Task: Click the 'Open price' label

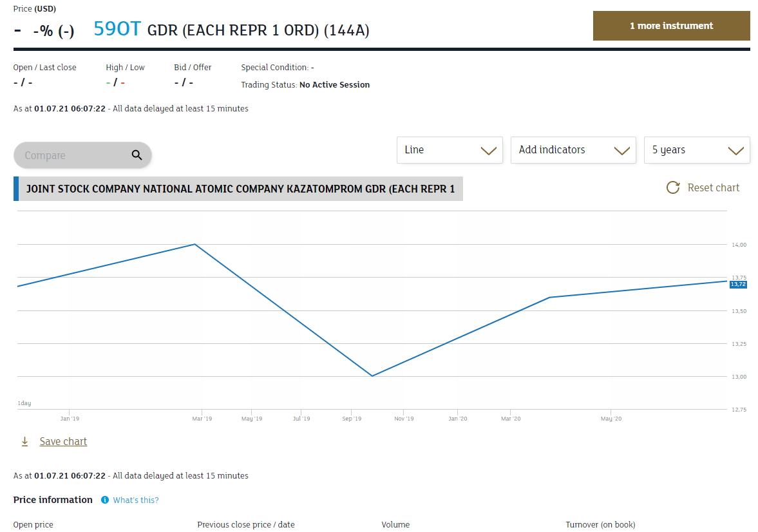Action: (x=33, y=524)
